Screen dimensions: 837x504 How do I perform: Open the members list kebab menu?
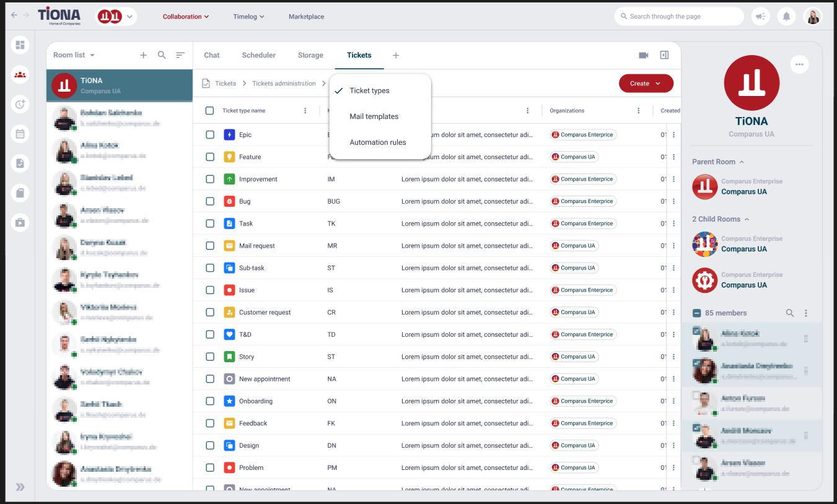pyautogui.click(x=806, y=313)
